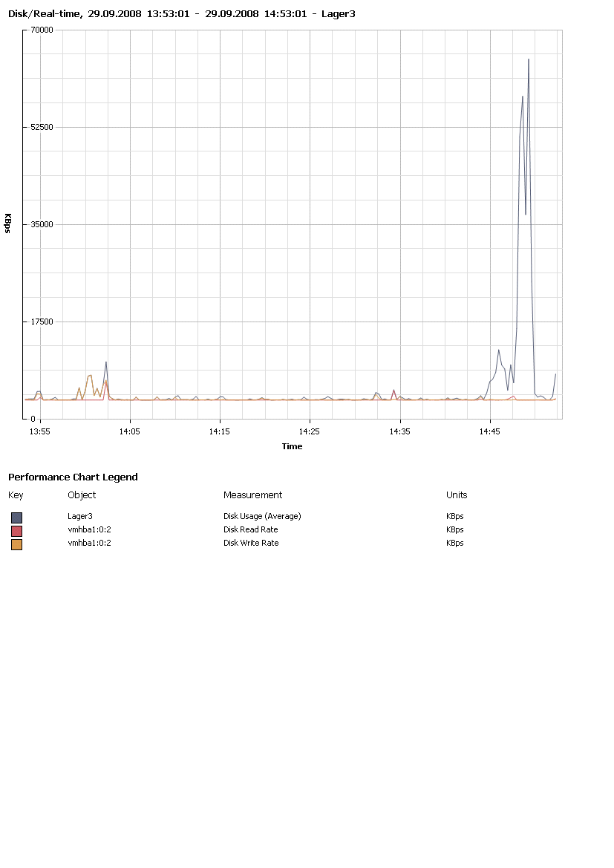Click the 'Object' column header
The image size is (614, 868).
point(82,495)
